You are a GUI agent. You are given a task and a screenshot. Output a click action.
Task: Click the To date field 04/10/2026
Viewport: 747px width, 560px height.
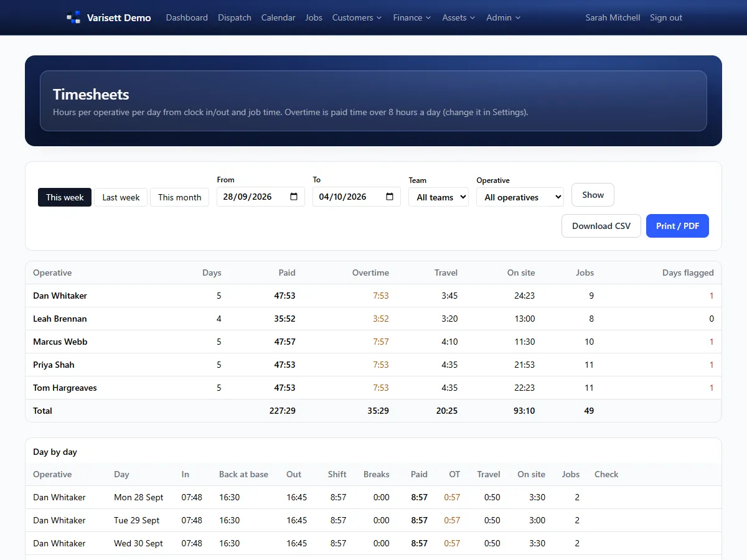click(x=357, y=197)
